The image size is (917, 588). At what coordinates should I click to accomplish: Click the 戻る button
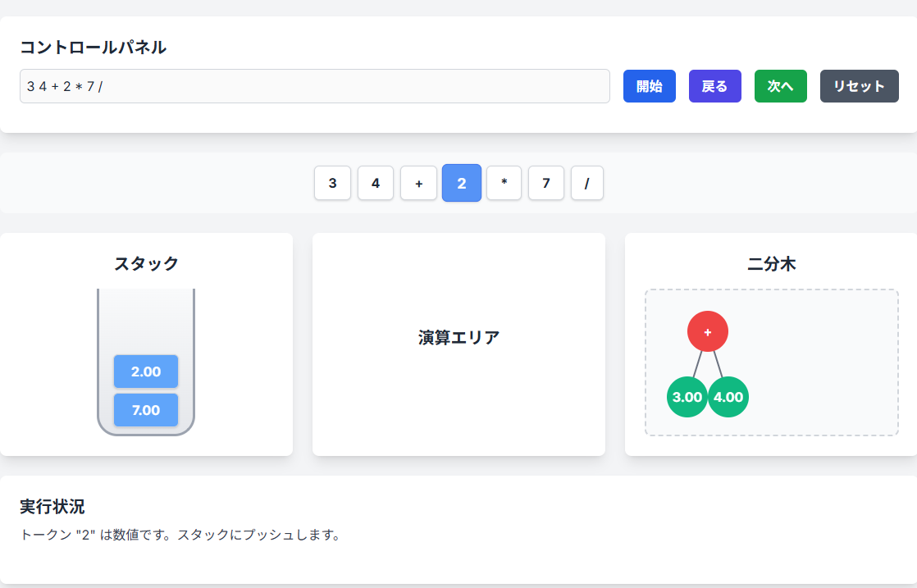[x=714, y=86]
